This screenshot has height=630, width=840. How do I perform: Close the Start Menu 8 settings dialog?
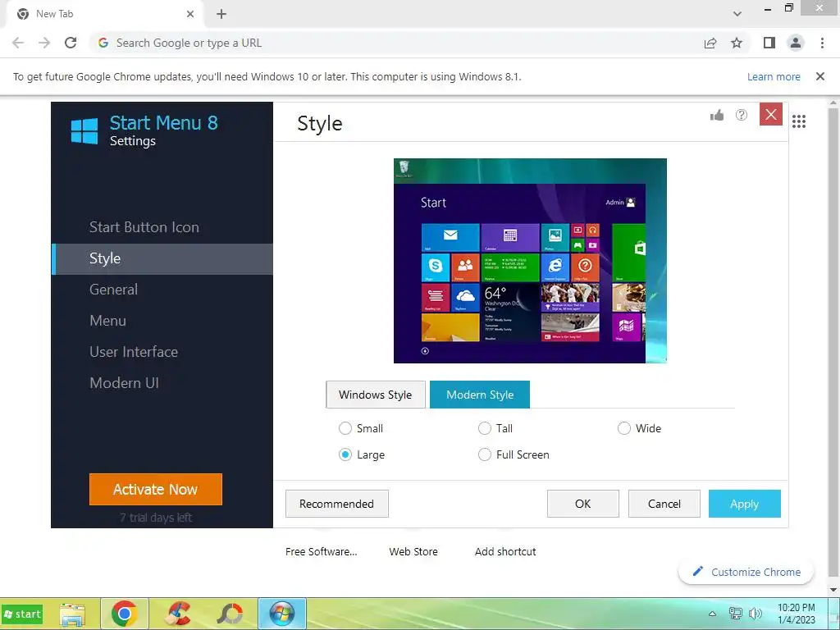(x=771, y=114)
